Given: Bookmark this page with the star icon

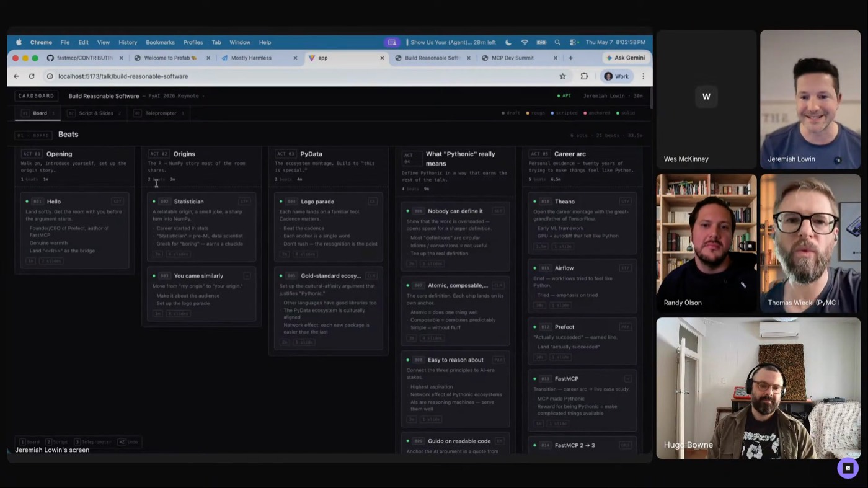Looking at the screenshot, I should pyautogui.click(x=562, y=76).
